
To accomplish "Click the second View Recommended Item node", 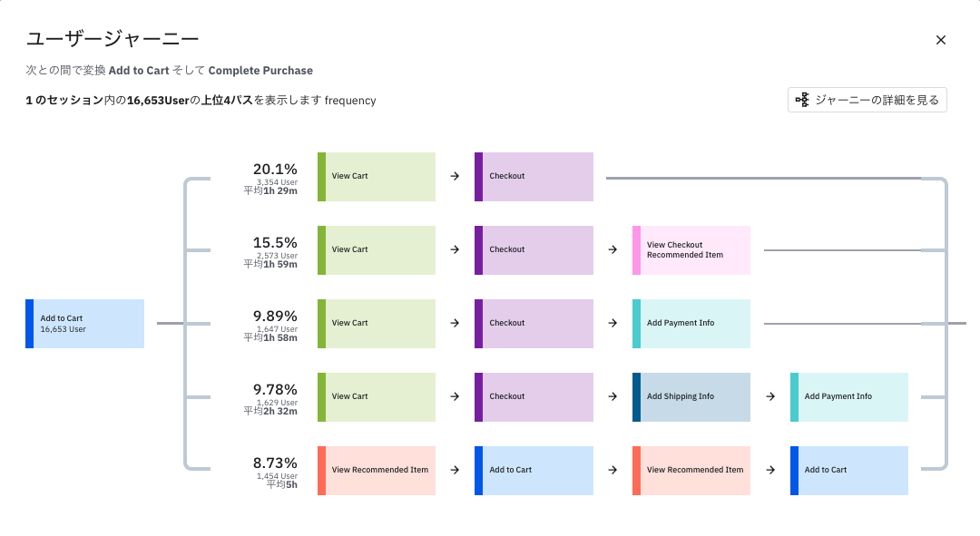I will [691, 471].
